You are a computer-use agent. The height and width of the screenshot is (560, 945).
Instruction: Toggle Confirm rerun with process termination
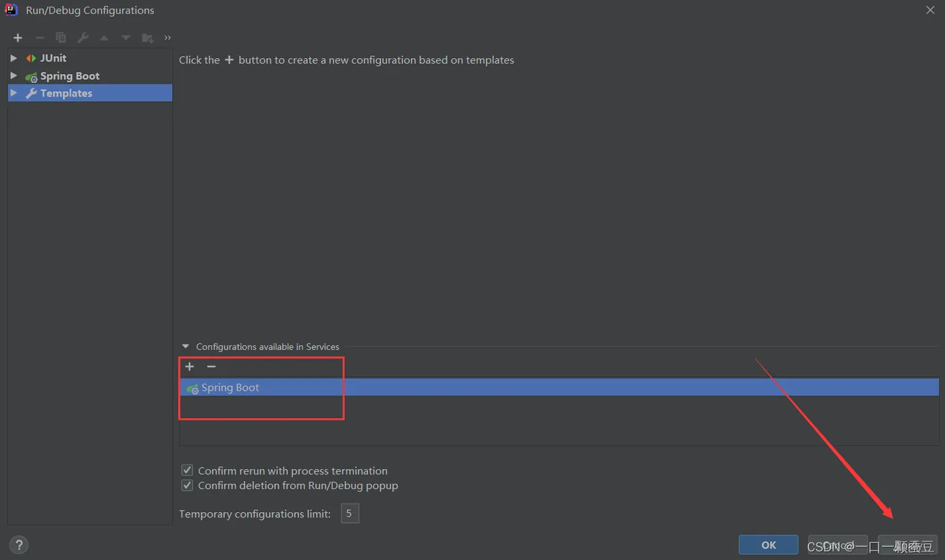(187, 470)
